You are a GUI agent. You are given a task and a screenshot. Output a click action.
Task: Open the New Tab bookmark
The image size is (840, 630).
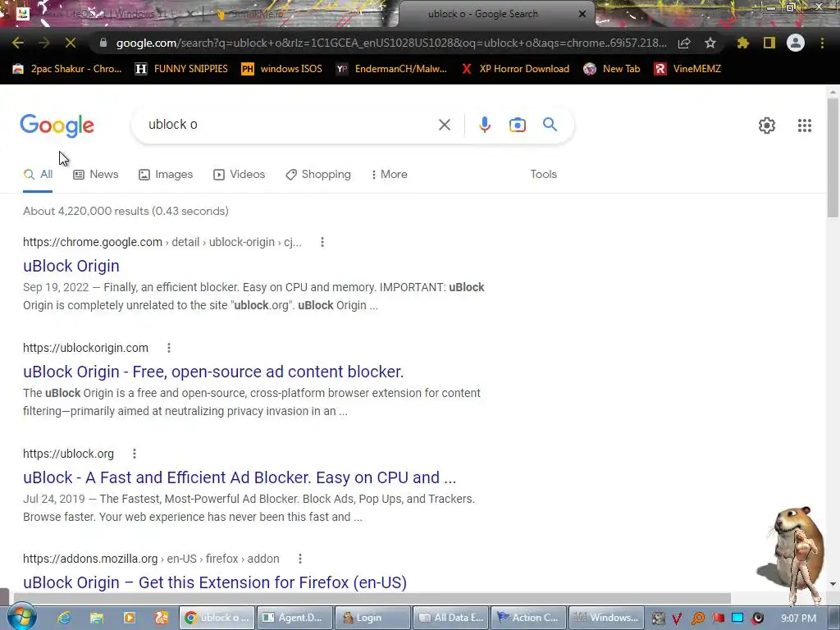[612, 69]
